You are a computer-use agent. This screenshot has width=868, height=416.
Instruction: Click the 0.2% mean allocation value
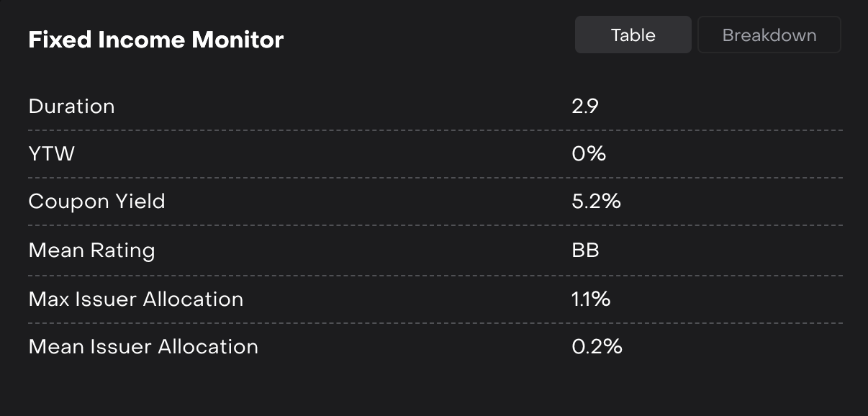point(597,347)
